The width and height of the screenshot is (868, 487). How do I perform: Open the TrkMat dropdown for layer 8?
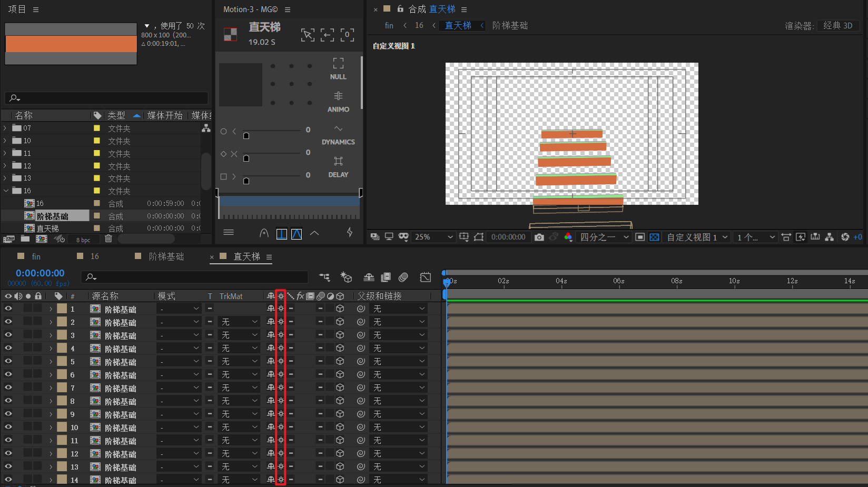point(239,401)
